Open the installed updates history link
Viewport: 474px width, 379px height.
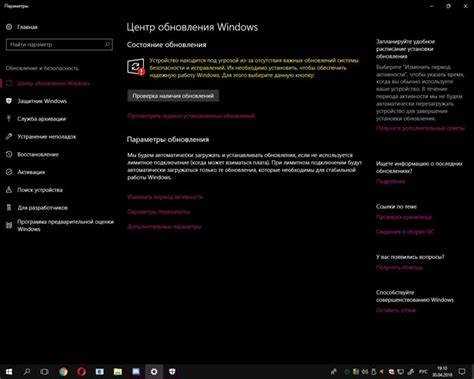[x=191, y=116]
